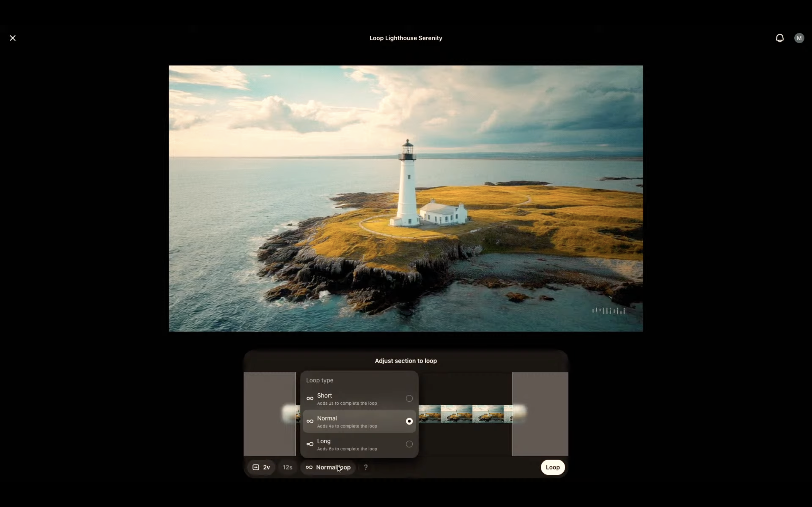Click the audio waveform watermark on video
This screenshot has height=507, width=812.
[608, 311]
